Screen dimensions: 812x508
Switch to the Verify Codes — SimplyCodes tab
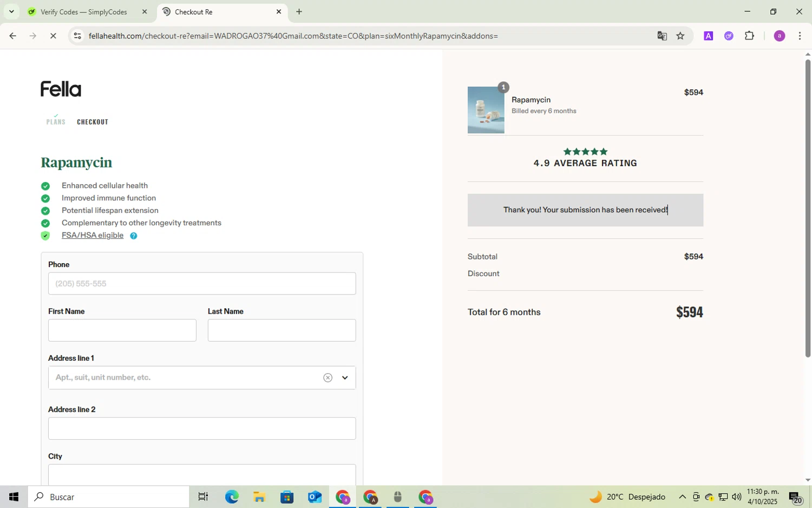pyautogui.click(x=84, y=12)
